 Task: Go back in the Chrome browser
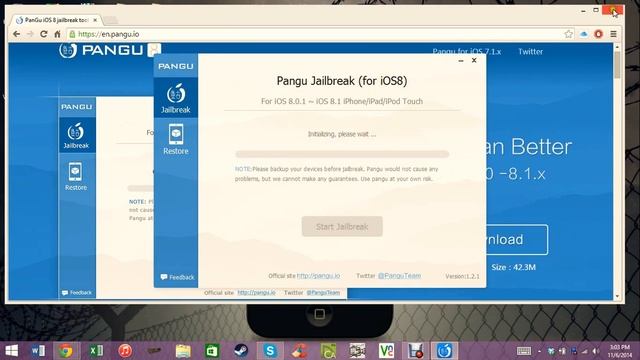pyautogui.click(x=16, y=34)
